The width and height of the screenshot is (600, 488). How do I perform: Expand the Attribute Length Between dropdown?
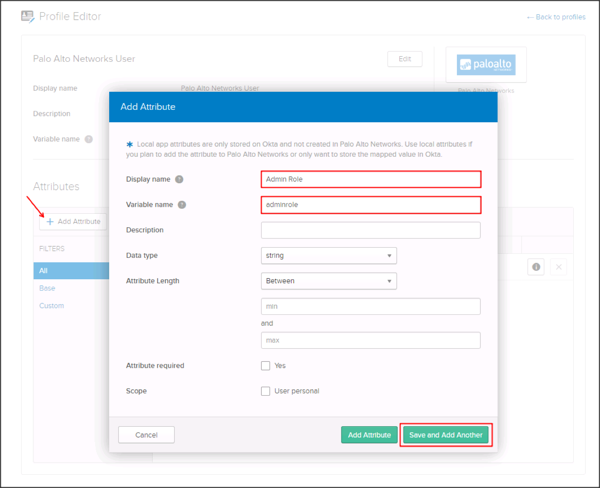[x=328, y=281]
